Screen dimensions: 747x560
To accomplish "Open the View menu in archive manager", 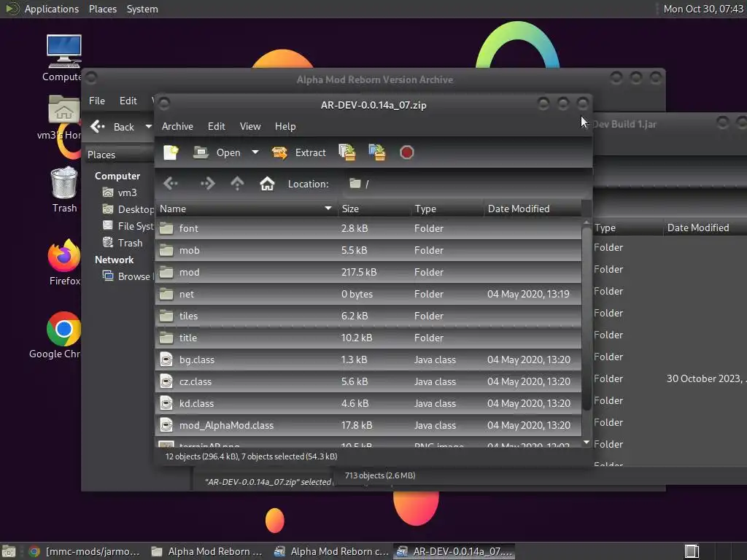I will [250, 126].
